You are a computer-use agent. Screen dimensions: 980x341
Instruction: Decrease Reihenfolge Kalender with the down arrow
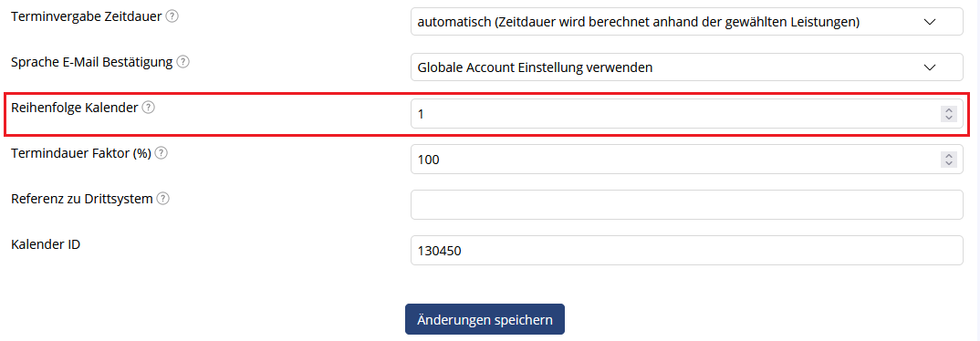[x=949, y=118]
